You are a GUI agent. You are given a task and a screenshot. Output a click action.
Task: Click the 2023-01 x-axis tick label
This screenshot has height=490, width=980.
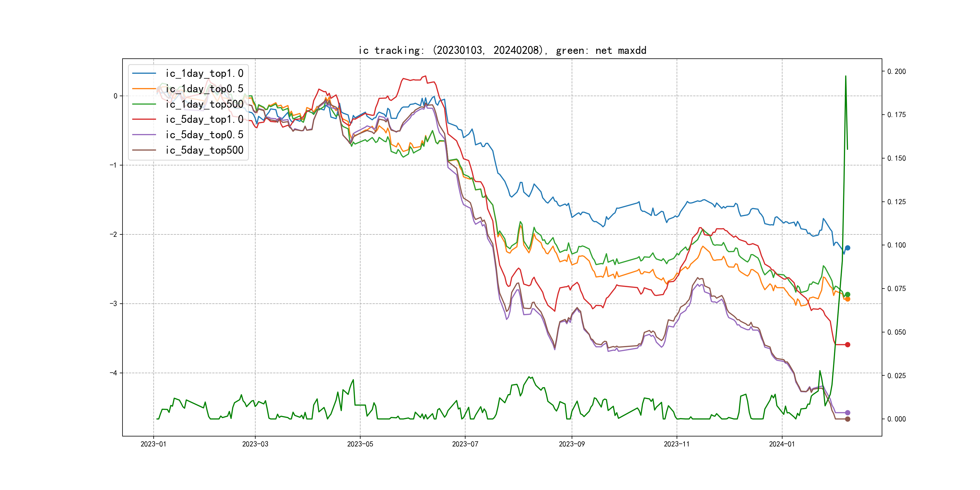[153, 444]
